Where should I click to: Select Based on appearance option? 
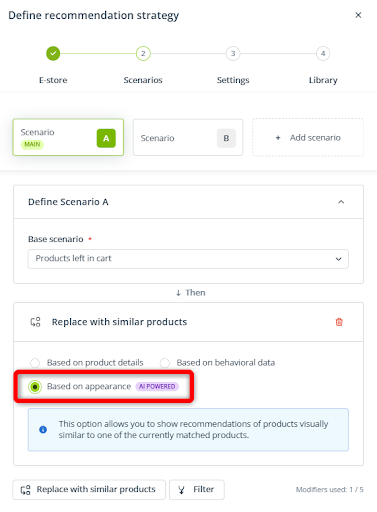coord(35,387)
